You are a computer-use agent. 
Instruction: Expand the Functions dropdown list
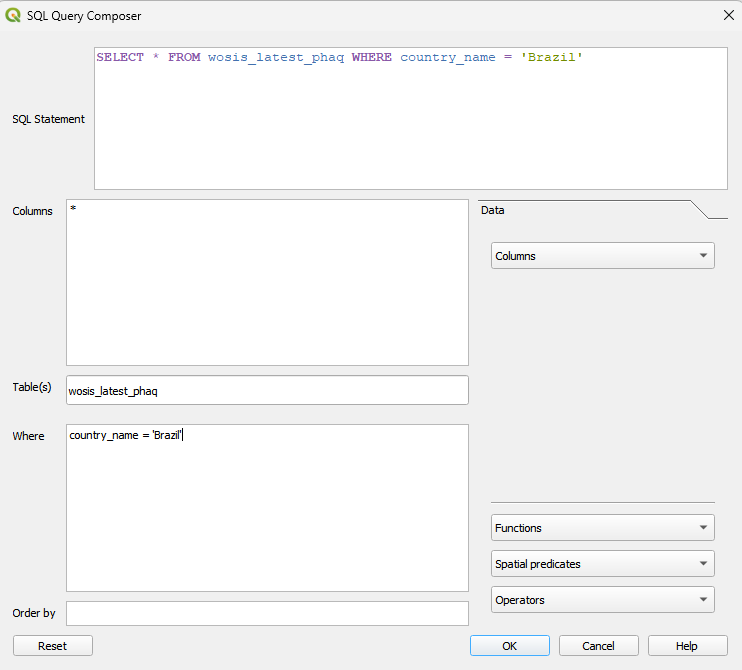(x=602, y=528)
